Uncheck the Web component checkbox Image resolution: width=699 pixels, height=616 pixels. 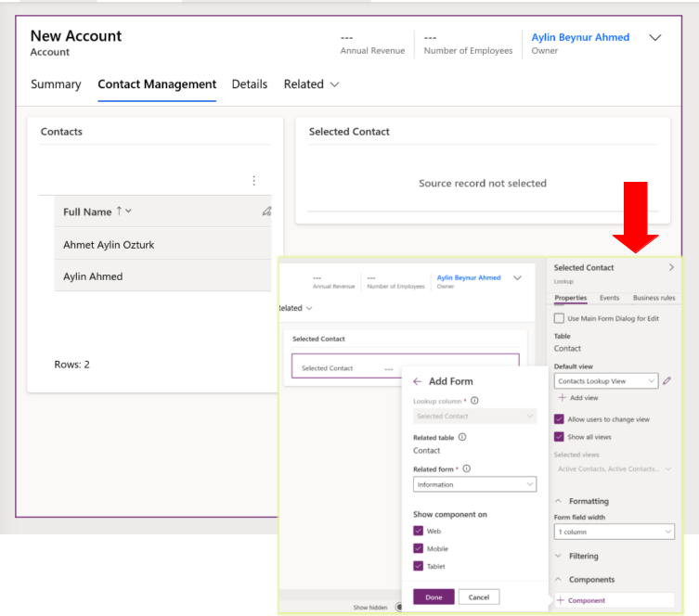pyautogui.click(x=418, y=531)
